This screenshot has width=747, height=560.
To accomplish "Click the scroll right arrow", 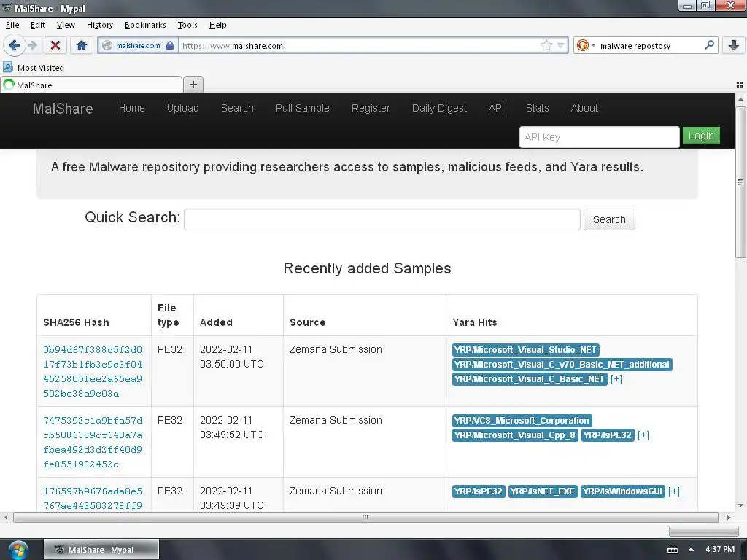I will coord(728,517).
